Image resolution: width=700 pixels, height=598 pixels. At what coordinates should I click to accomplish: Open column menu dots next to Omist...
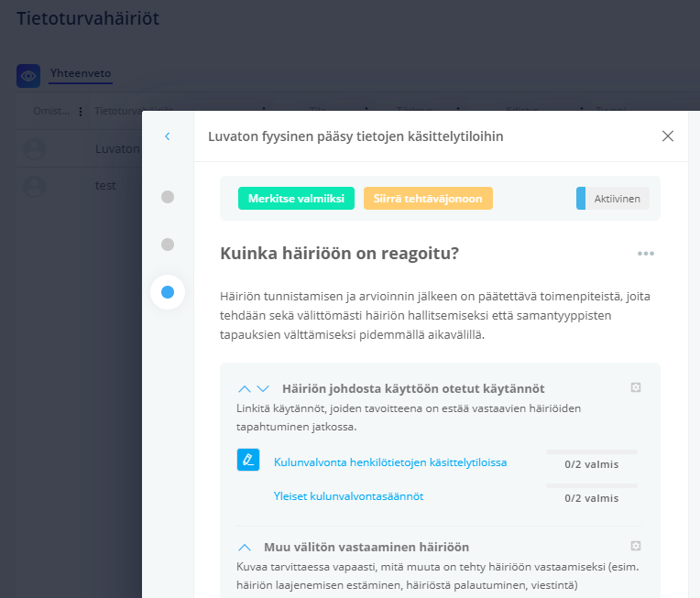click(x=81, y=112)
